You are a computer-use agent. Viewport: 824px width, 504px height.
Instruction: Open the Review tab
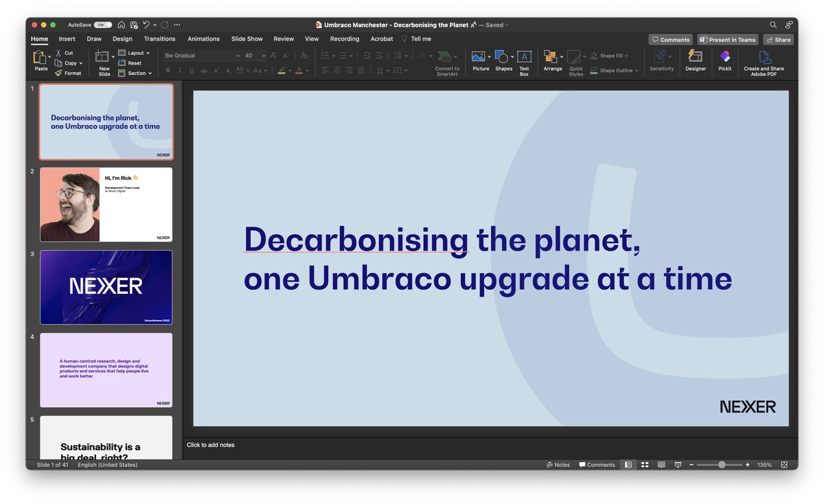pos(284,39)
